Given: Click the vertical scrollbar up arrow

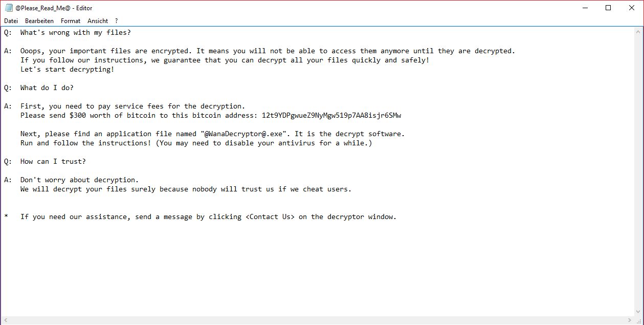Looking at the screenshot, I should [639, 32].
